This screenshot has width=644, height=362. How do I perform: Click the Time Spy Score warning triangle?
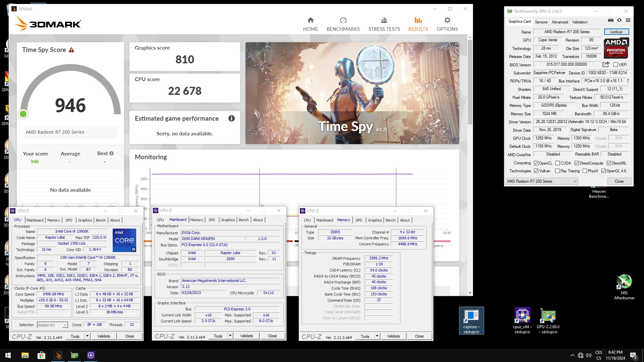click(x=71, y=50)
